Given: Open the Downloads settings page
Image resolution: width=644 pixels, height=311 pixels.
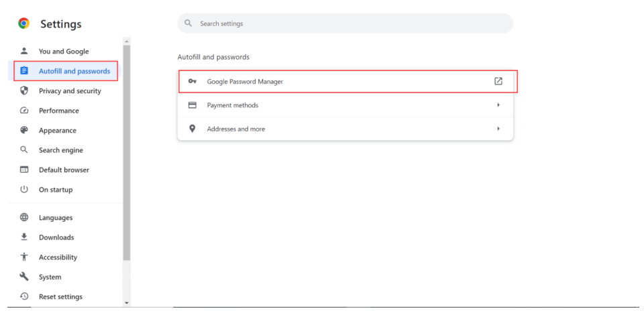Looking at the screenshot, I should pyautogui.click(x=56, y=237).
